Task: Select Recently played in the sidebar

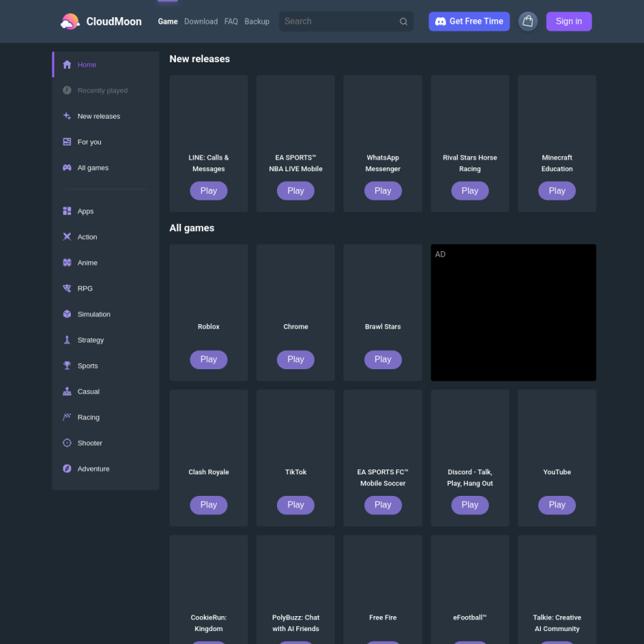Action: pyautogui.click(x=106, y=90)
